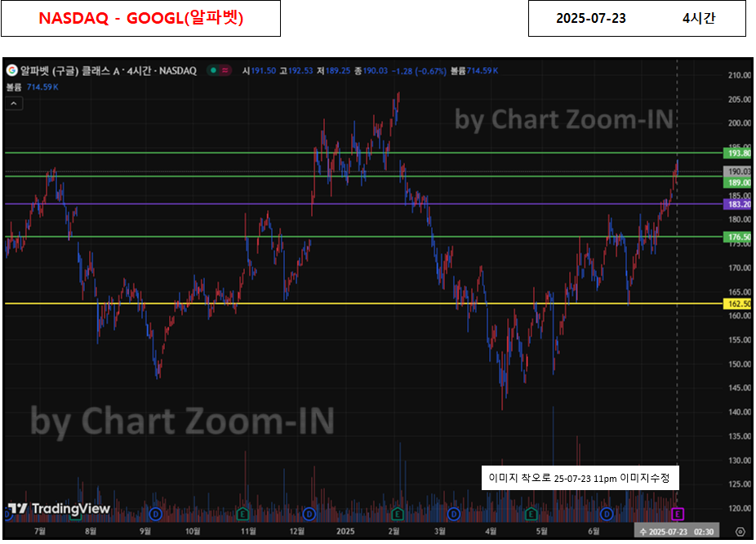
Task: Click the 150.00 value on the price scale
Action: click(x=740, y=364)
